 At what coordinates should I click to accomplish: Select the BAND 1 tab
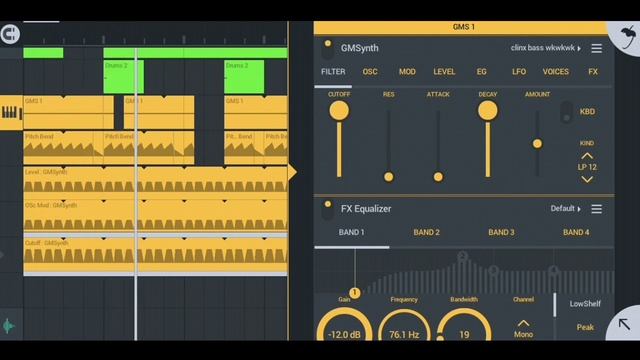(x=351, y=232)
